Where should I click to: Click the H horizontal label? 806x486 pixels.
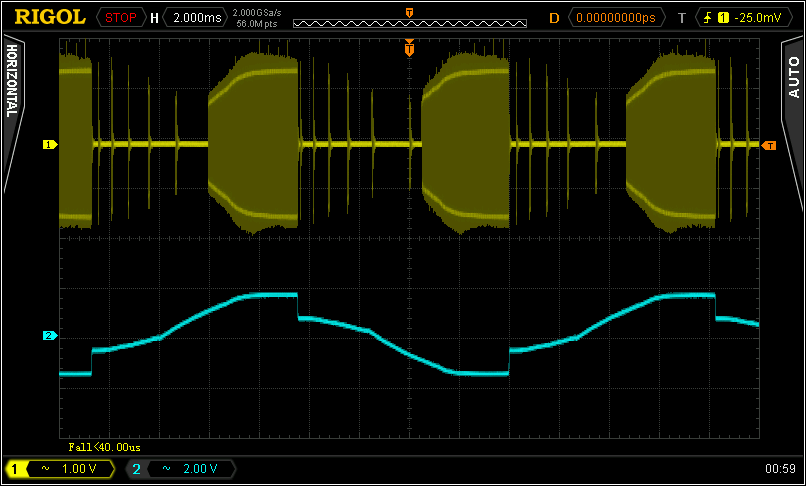point(154,18)
